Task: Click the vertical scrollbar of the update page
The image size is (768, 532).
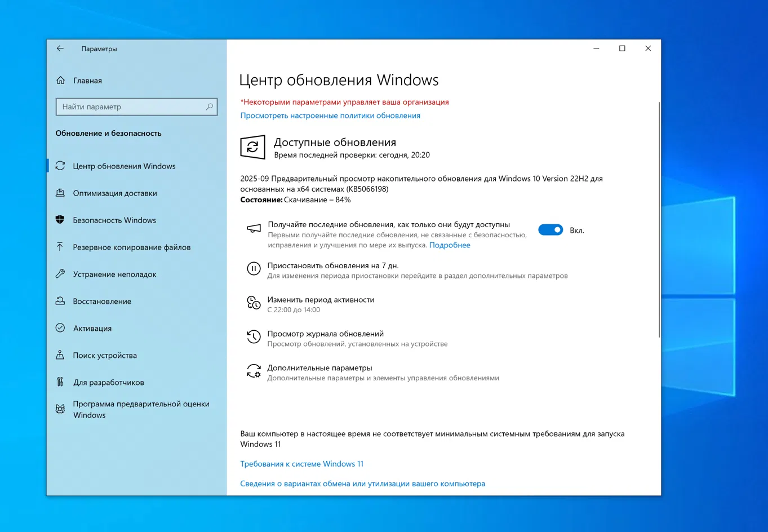Action: [x=659, y=220]
